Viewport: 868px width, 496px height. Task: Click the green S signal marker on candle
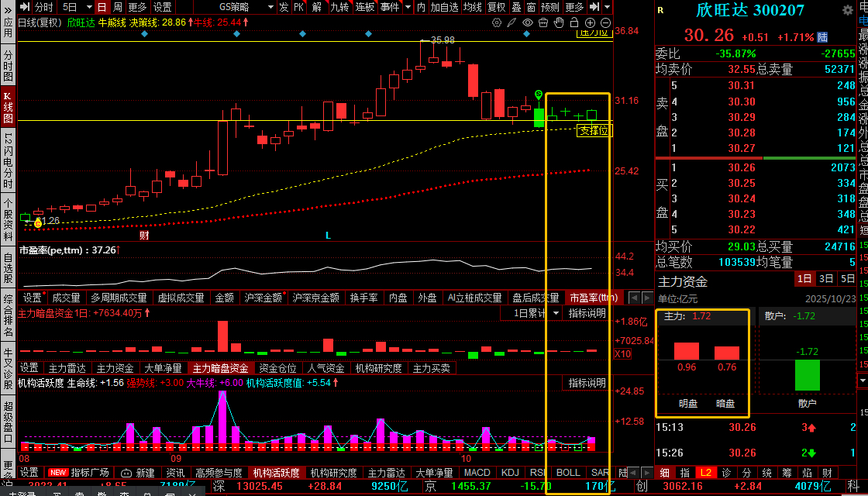(x=538, y=95)
